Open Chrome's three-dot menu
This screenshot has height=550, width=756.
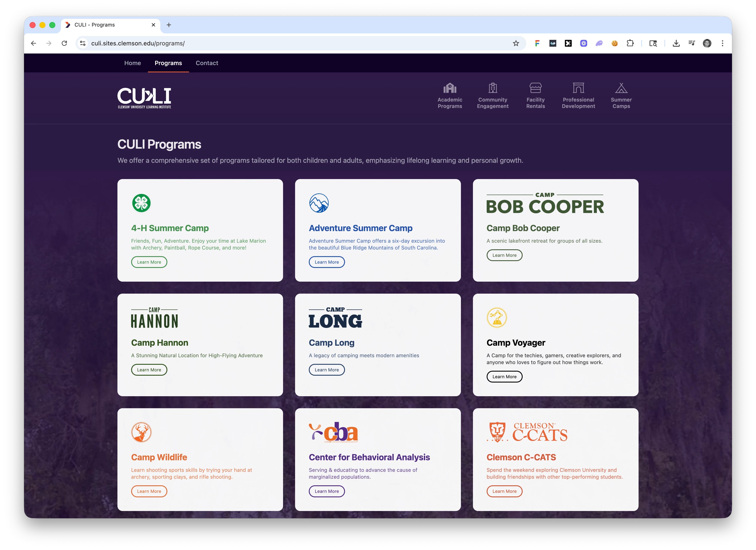click(722, 43)
